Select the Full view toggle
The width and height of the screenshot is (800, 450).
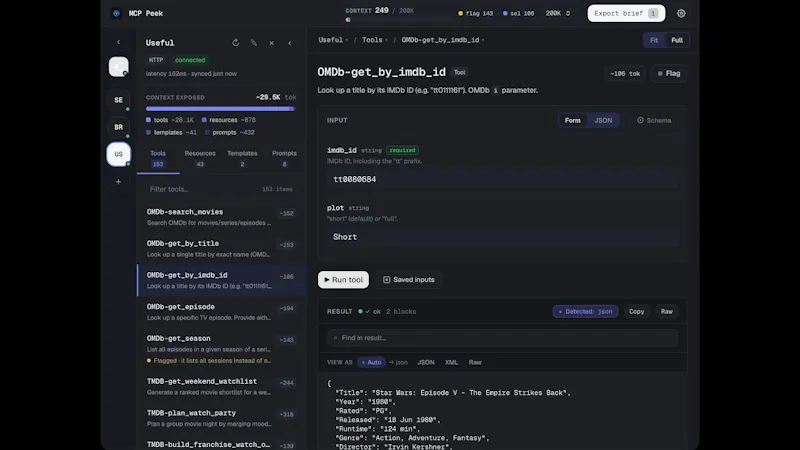click(677, 40)
